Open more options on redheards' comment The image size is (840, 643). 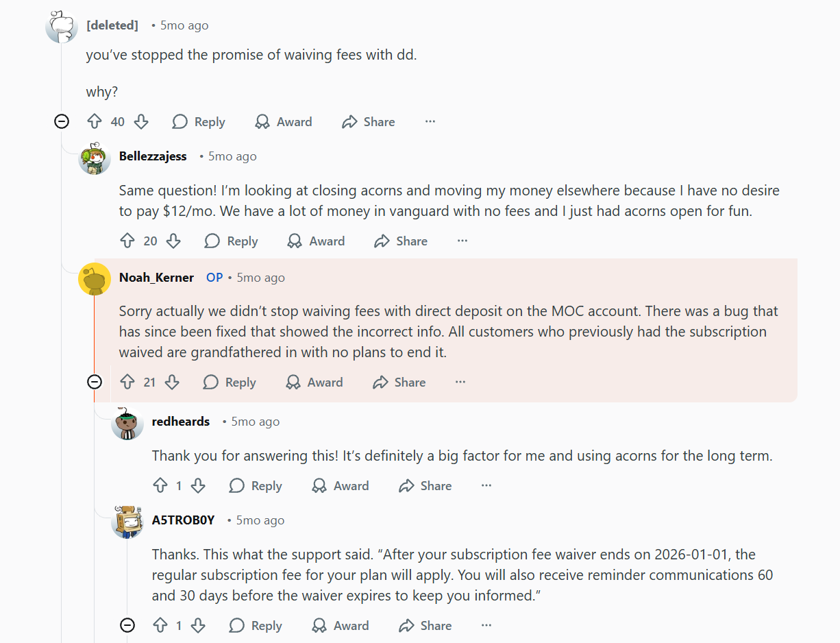click(486, 485)
